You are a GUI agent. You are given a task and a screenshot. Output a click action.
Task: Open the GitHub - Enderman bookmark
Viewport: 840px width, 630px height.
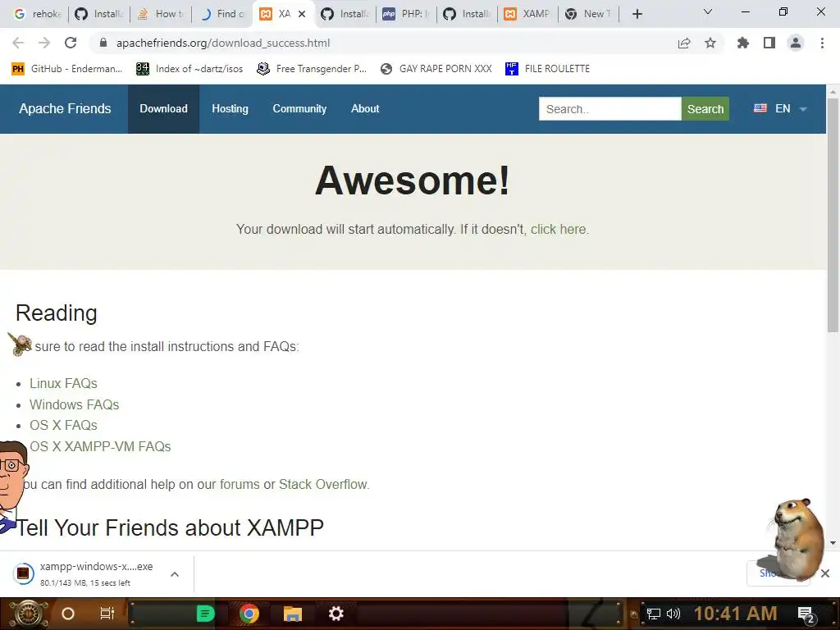67,69
